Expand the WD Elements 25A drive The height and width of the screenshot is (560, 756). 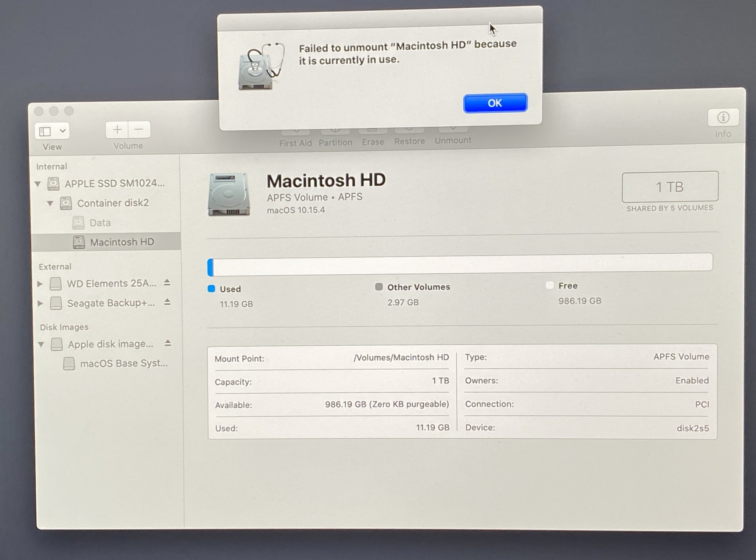(x=40, y=284)
